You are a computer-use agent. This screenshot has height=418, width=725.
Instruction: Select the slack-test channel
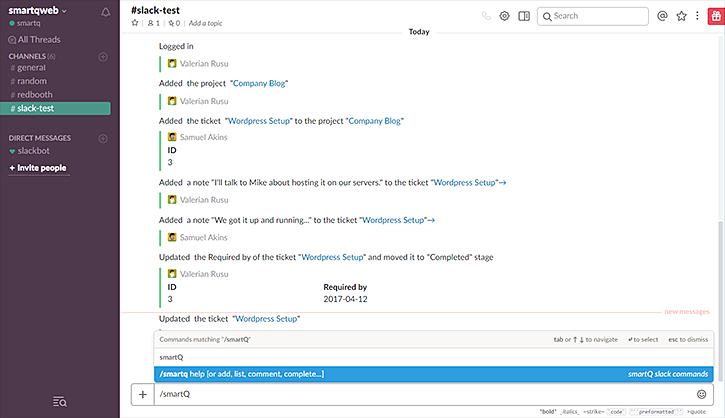pyautogui.click(x=55, y=108)
